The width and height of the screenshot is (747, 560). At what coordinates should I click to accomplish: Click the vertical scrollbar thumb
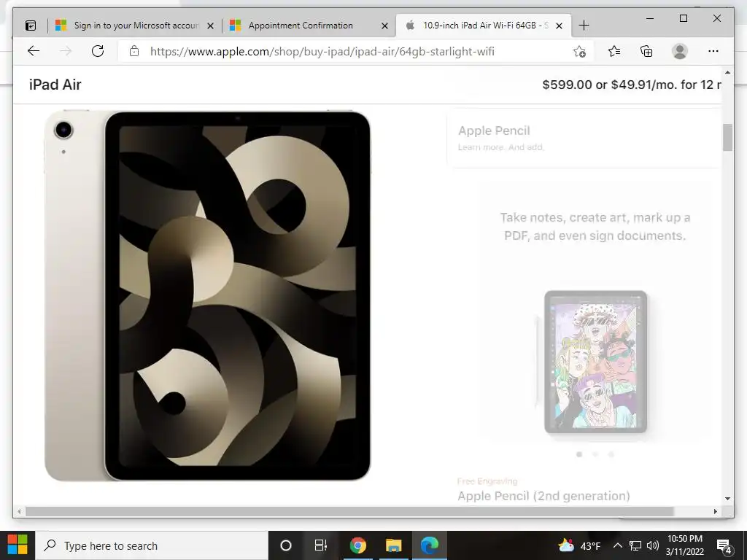(727, 137)
